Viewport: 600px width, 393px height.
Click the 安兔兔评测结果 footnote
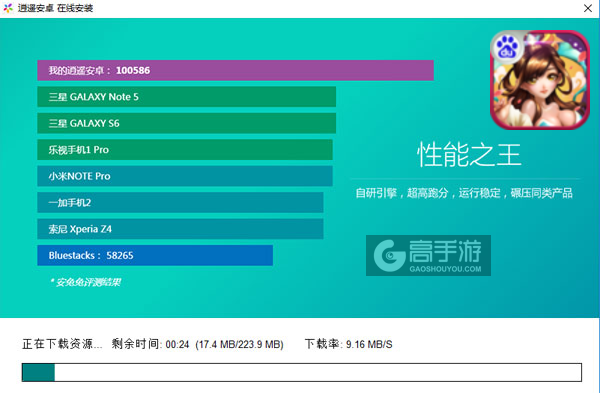coord(85,282)
